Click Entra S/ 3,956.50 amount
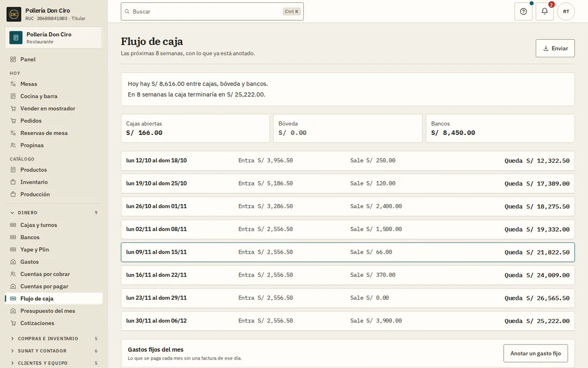588x368 pixels. 266,161
